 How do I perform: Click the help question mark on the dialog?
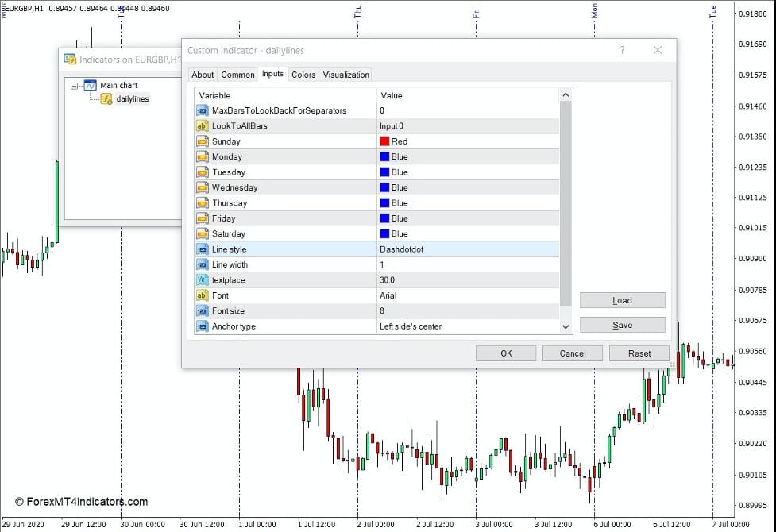pos(623,50)
